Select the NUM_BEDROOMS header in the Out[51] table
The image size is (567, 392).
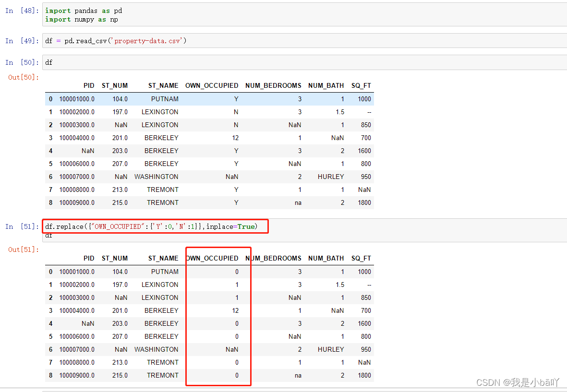click(273, 258)
